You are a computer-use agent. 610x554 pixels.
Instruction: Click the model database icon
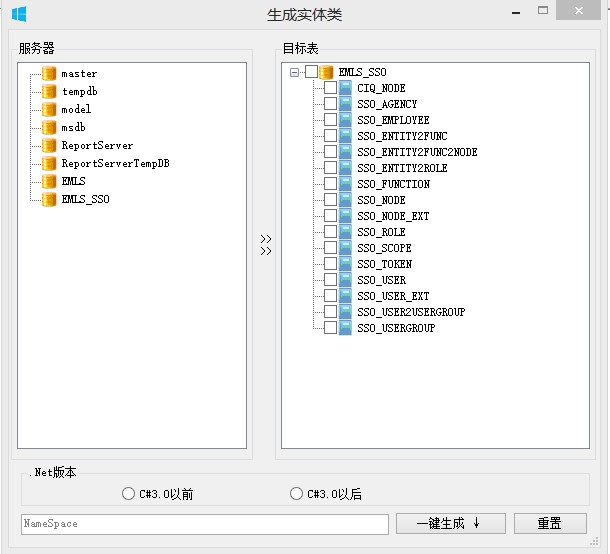click(49, 109)
